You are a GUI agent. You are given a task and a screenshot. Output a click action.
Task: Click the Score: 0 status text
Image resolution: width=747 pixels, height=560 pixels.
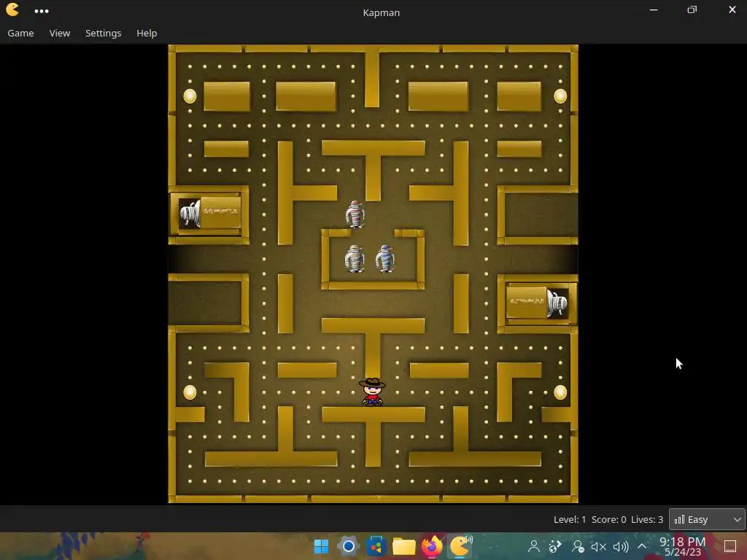608,519
